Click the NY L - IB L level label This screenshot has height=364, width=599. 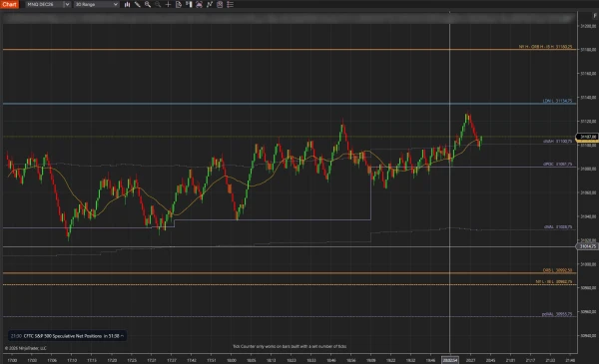[x=553, y=281]
